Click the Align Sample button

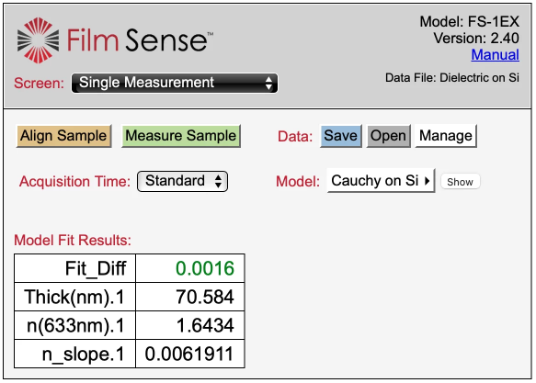pos(64,136)
